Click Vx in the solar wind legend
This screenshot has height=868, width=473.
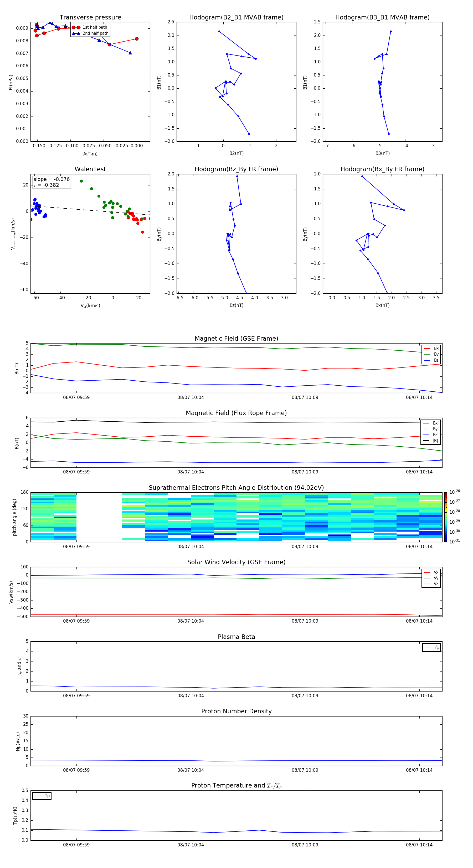click(431, 572)
